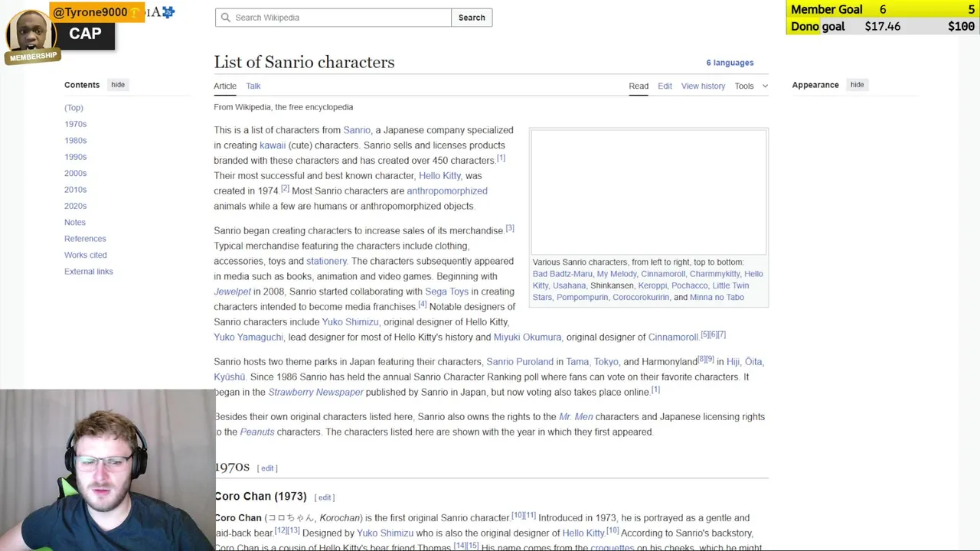Jump to 2010s section in contents

click(x=75, y=190)
